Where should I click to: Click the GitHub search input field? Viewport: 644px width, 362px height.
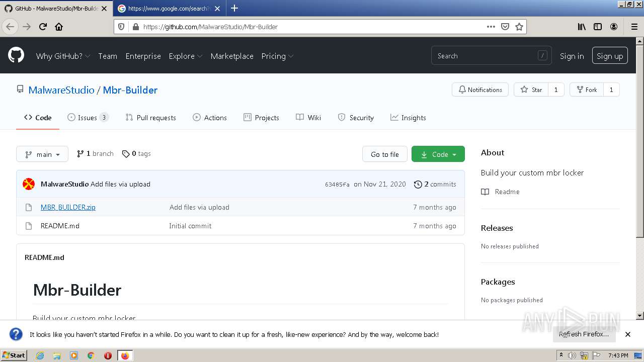pyautogui.click(x=491, y=56)
